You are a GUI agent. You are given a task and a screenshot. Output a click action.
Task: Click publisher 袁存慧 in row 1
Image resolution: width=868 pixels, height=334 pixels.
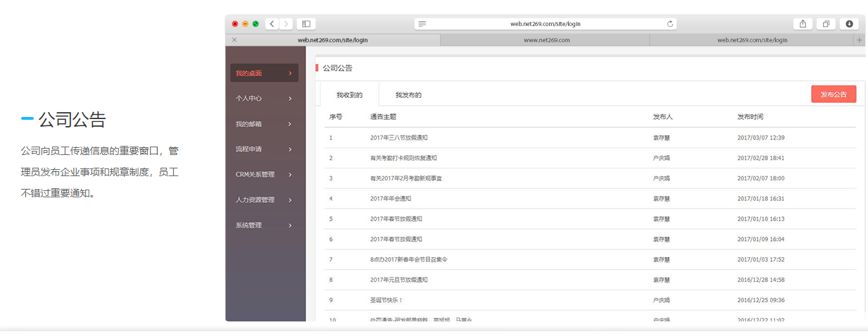662,137
